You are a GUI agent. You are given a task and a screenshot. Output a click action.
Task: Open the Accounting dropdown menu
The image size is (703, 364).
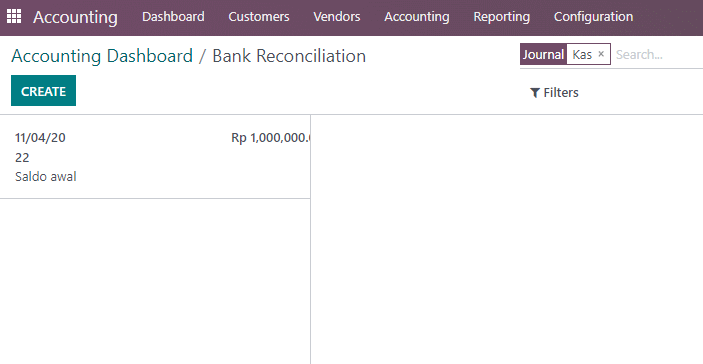(x=417, y=17)
